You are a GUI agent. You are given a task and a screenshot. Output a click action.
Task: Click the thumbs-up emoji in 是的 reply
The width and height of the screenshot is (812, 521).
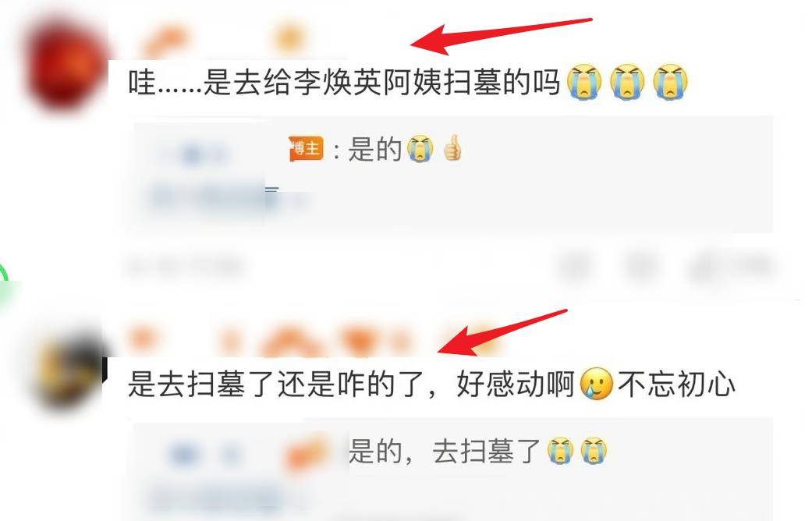coord(453,148)
